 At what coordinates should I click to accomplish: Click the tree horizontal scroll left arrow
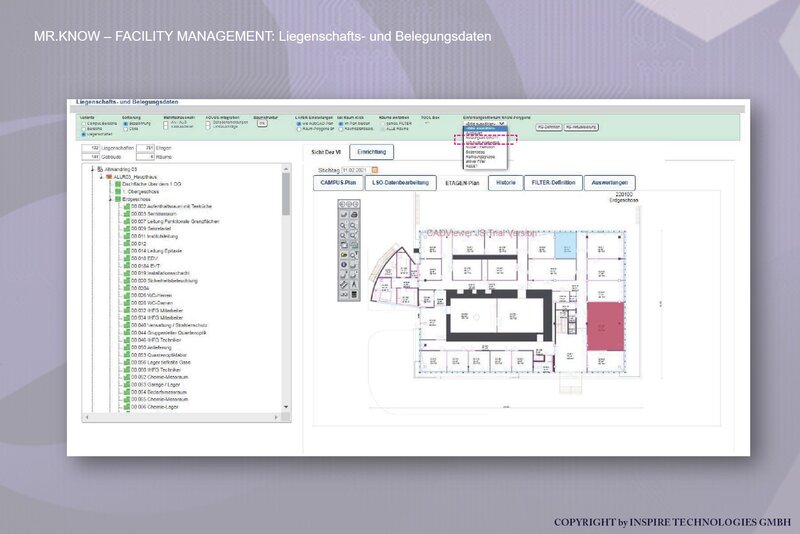(x=87, y=417)
